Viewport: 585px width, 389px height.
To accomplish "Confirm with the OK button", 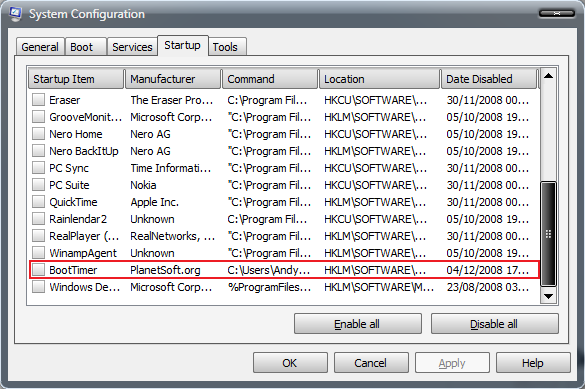I will [x=290, y=363].
